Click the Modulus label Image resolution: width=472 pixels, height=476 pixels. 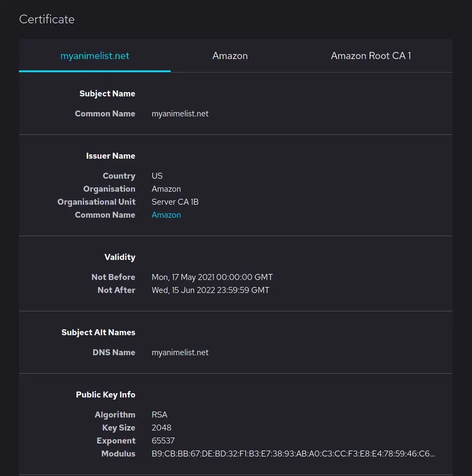[118, 454]
